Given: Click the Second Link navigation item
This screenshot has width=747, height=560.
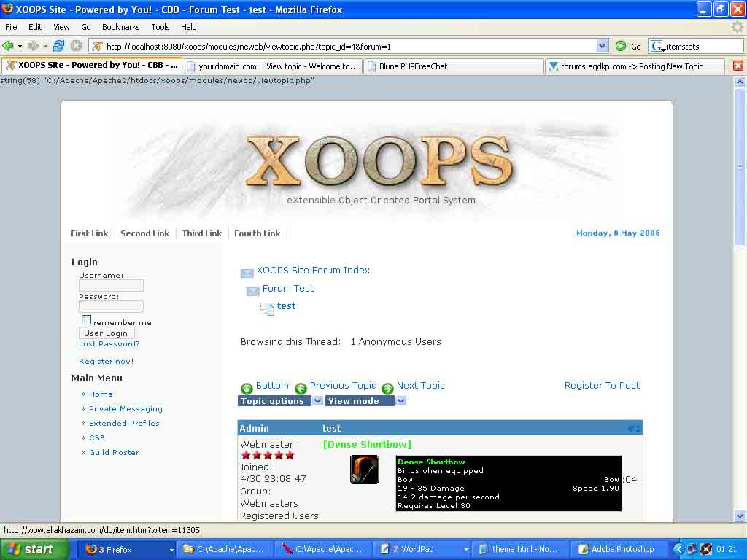Looking at the screenshot, I should pos(145,233).
